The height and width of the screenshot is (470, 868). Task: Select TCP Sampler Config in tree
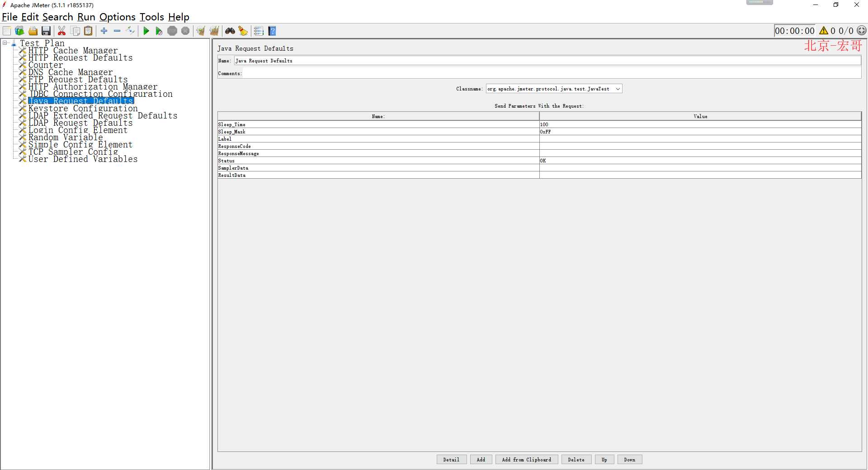(x=73, y=152)
